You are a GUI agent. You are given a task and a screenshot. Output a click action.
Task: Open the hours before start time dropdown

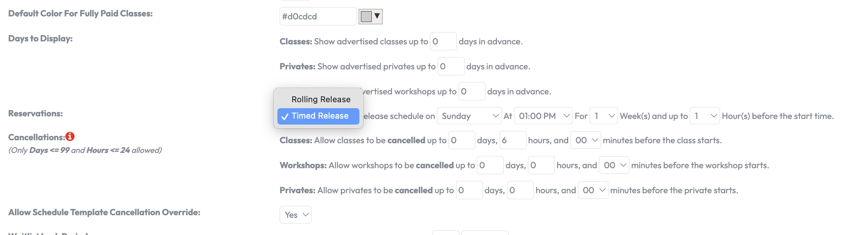click(704, 116)
